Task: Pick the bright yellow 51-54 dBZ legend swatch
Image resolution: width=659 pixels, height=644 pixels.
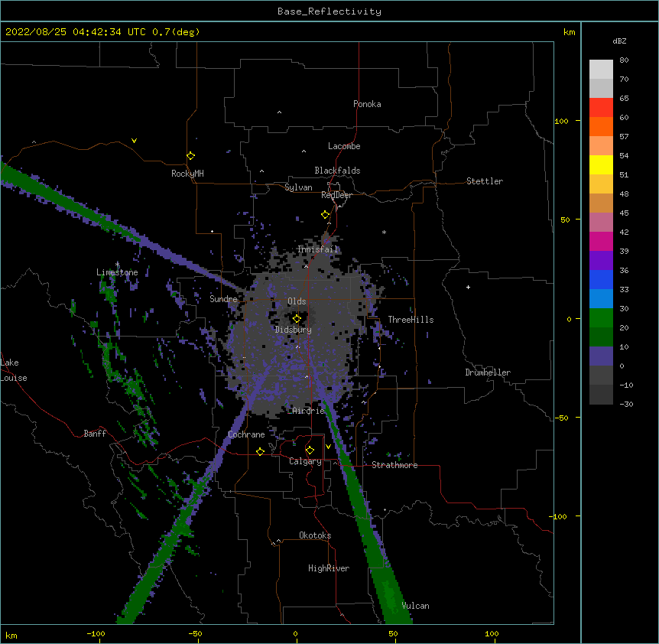Action: pyautogui.click(x=601, y=164)
